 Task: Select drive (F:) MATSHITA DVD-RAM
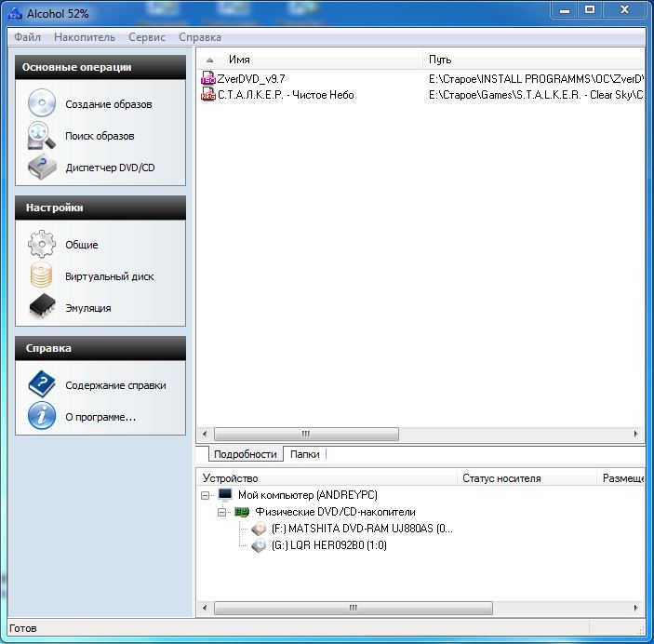(x=361, y=529)
